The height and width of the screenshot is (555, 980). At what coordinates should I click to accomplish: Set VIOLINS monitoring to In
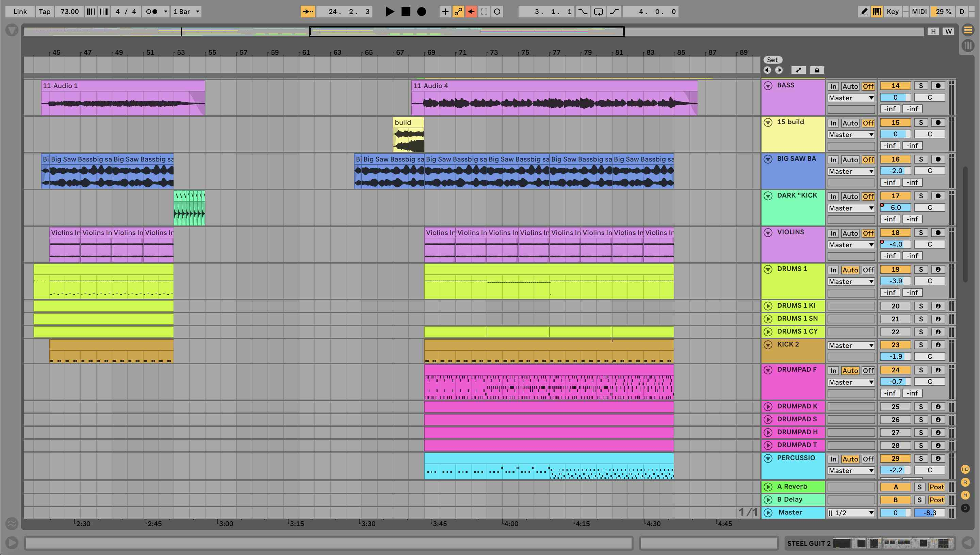(x=833, y=233)
